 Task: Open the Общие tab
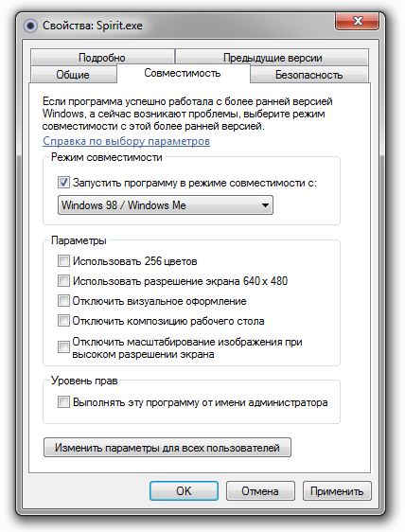tap(73, 74)
